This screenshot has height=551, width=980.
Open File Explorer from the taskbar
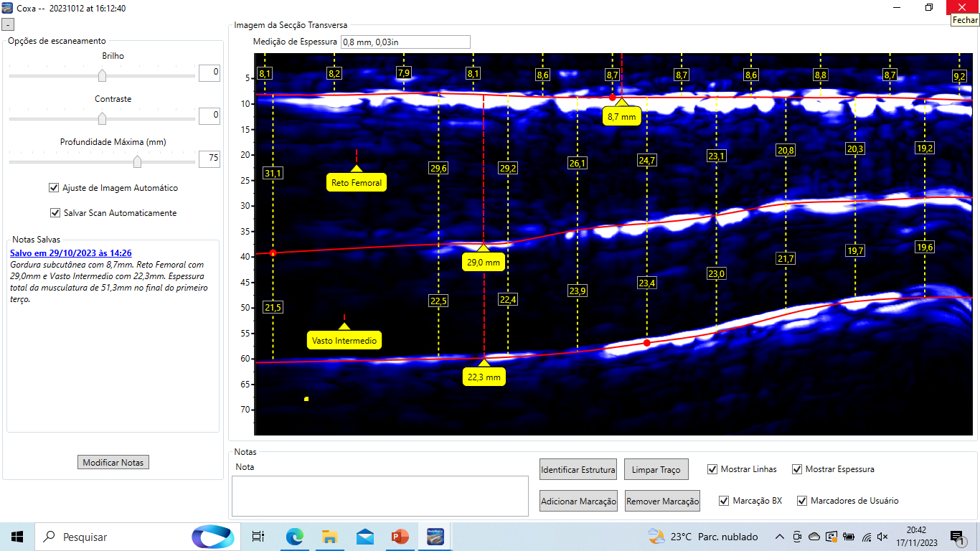coord(329,537)
